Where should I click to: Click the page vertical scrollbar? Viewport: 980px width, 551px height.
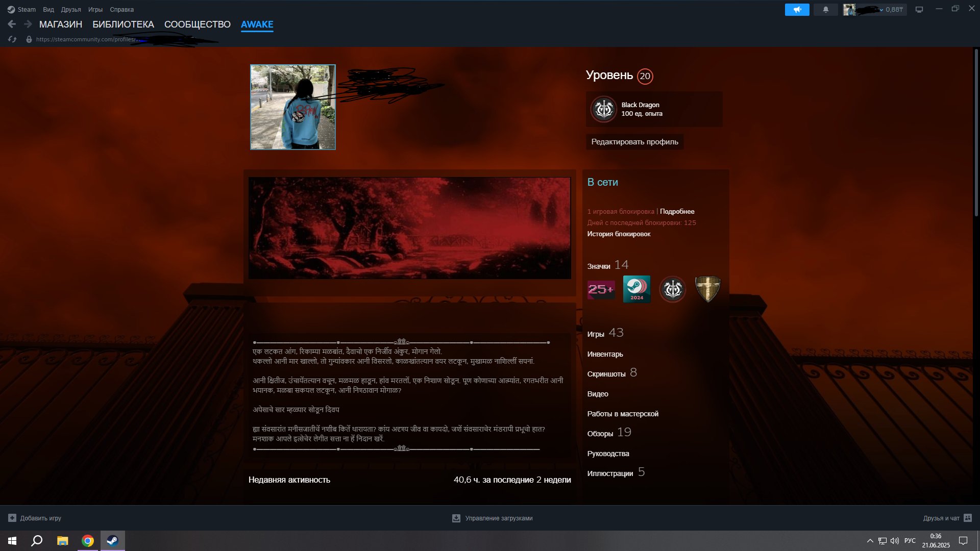coord(976,133)
